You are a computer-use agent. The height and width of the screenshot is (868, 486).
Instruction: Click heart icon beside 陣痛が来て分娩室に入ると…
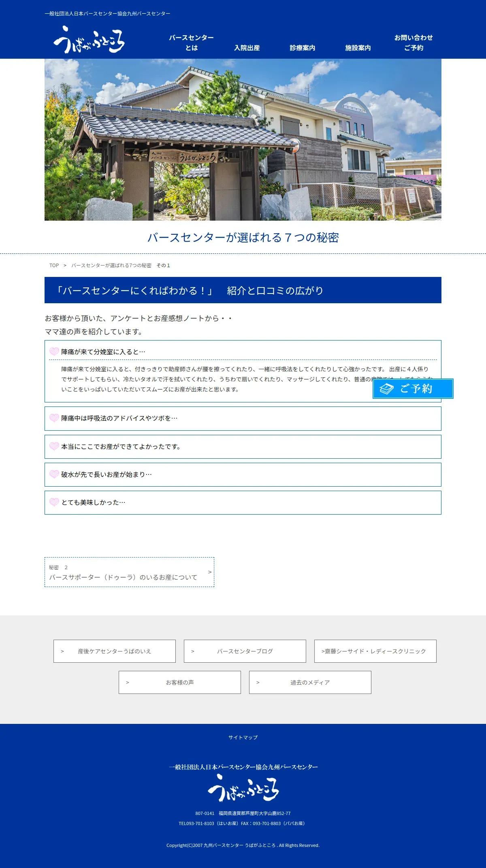coord(54,351)
